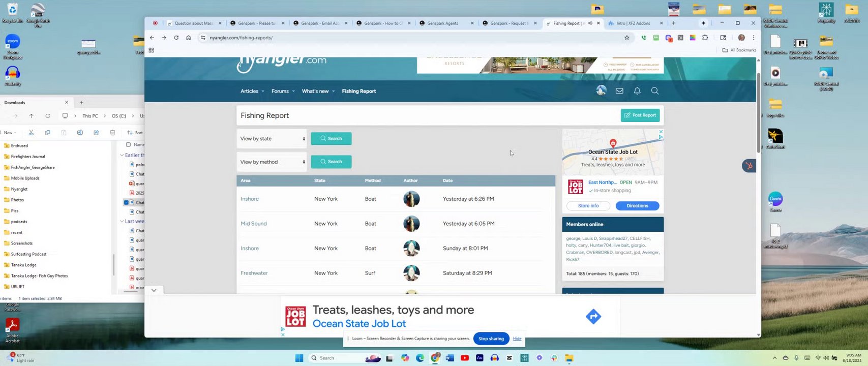Expand the Forums menu arrow
Viewport: 868px width, 366px height.
[x=293, y=91]
